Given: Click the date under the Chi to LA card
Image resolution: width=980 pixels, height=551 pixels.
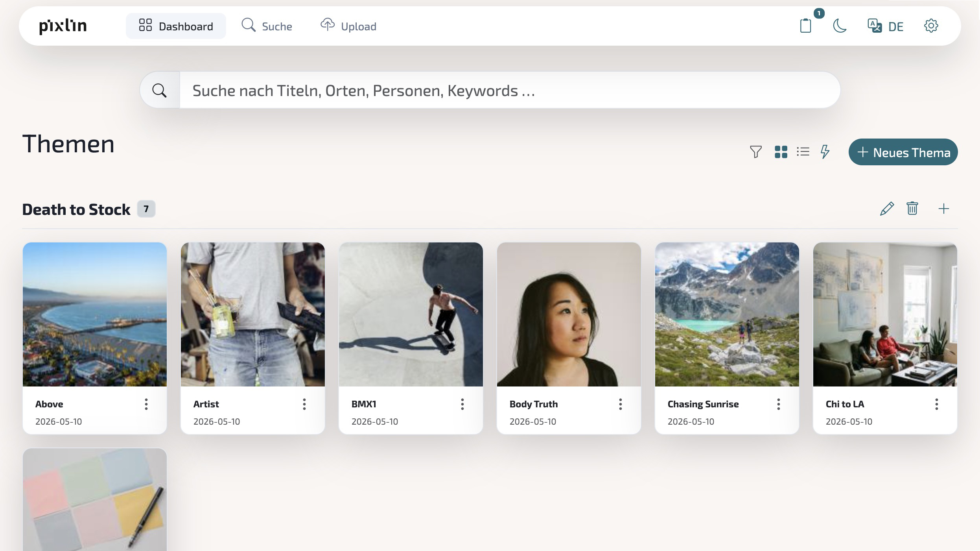Looking at the screenshot, I should tap(849, 422).
